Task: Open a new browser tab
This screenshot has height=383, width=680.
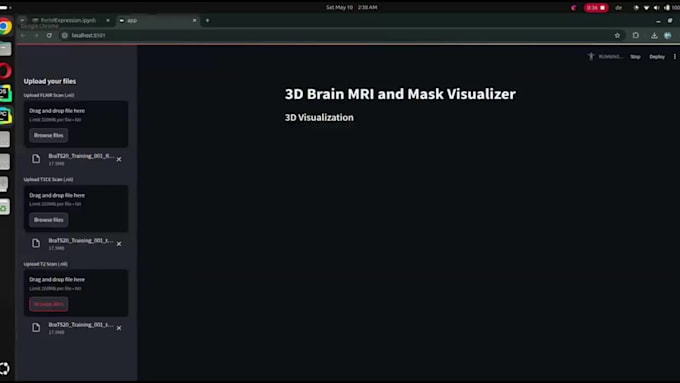Action: [x=207, y=20]
